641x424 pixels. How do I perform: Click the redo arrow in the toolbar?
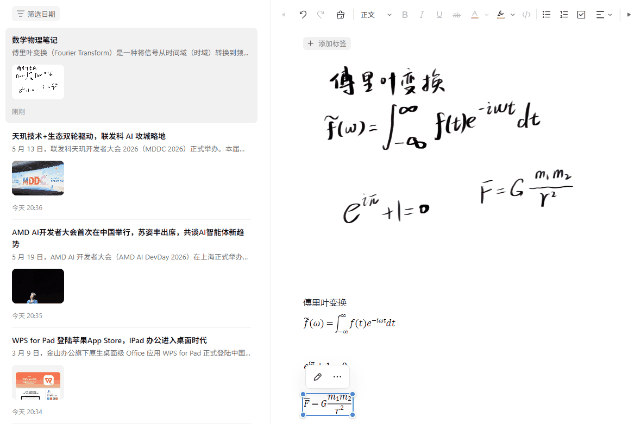click(320, 15)
